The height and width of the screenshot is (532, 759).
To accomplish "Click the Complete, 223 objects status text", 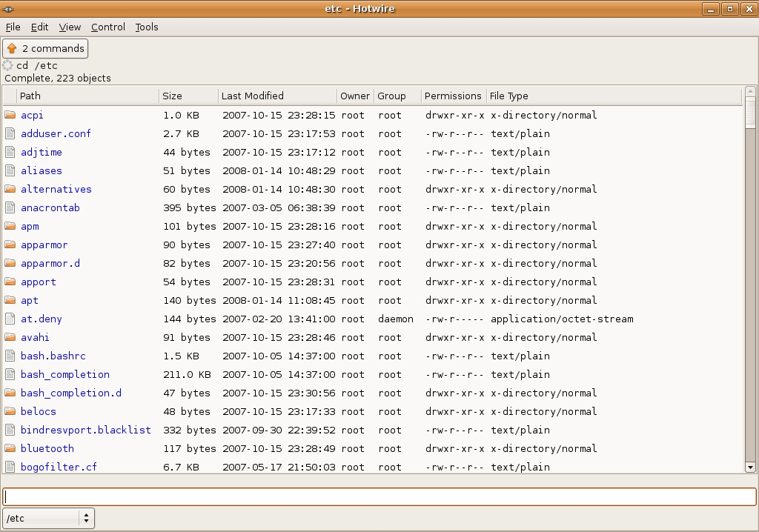I will [58, 78].
